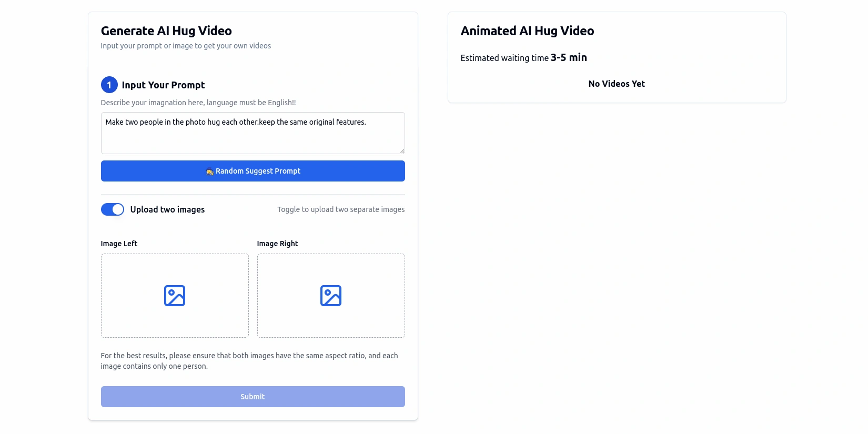Click the wizard emoji on the suggest button
The width and height of the screenshot is (868, 434).
coord(209,171)
